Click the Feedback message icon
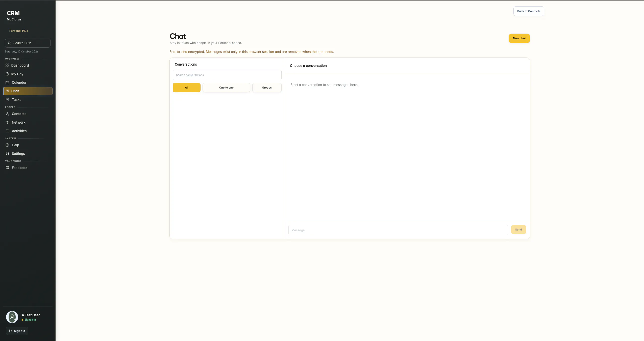 coord(7,168)
